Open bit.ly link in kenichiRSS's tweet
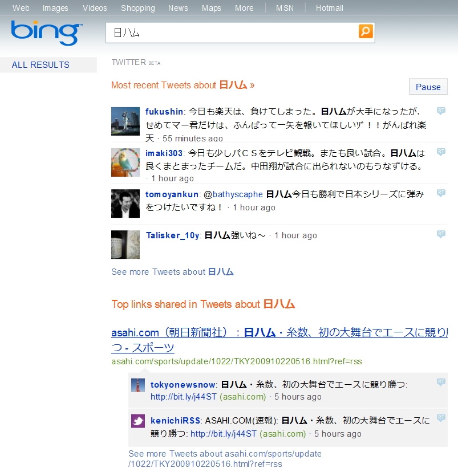The width and height of the screenshot is (458, 476). (224, 434)
